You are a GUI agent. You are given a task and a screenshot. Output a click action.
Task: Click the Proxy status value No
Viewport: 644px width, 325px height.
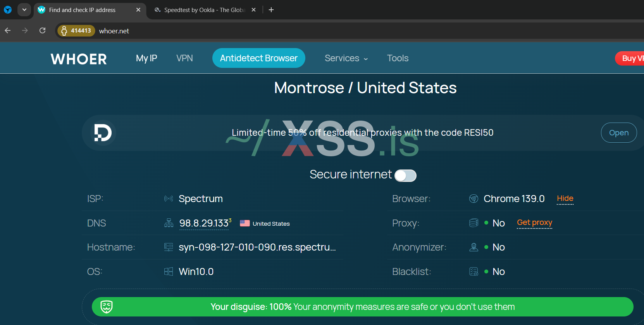point(499,223)
